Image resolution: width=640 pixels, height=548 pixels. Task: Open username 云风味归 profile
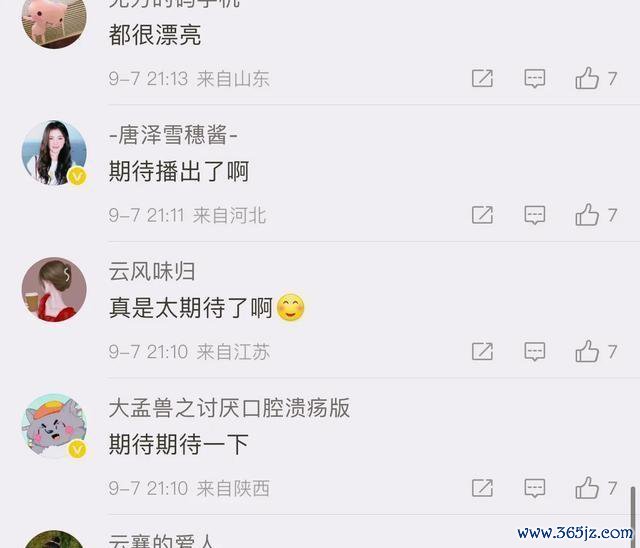(152, 271)
